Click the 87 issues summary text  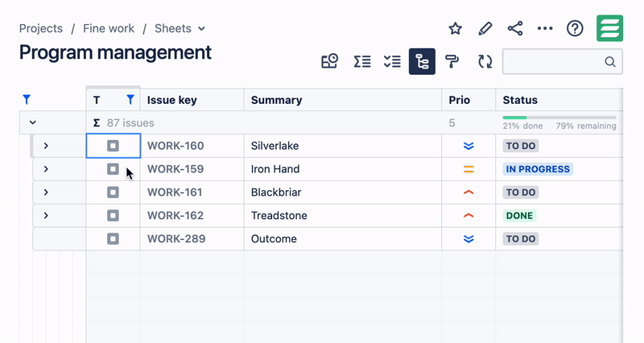point(130,123)
